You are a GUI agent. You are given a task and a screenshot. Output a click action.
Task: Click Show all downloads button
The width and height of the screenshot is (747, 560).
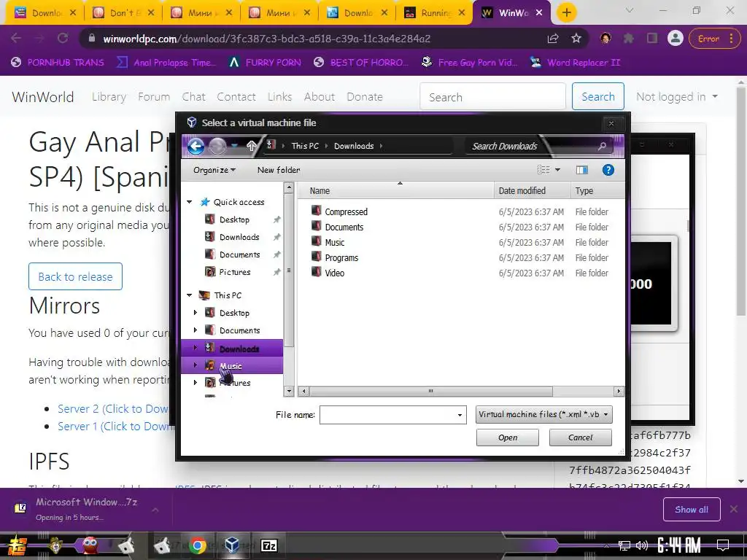pos(692,510)
